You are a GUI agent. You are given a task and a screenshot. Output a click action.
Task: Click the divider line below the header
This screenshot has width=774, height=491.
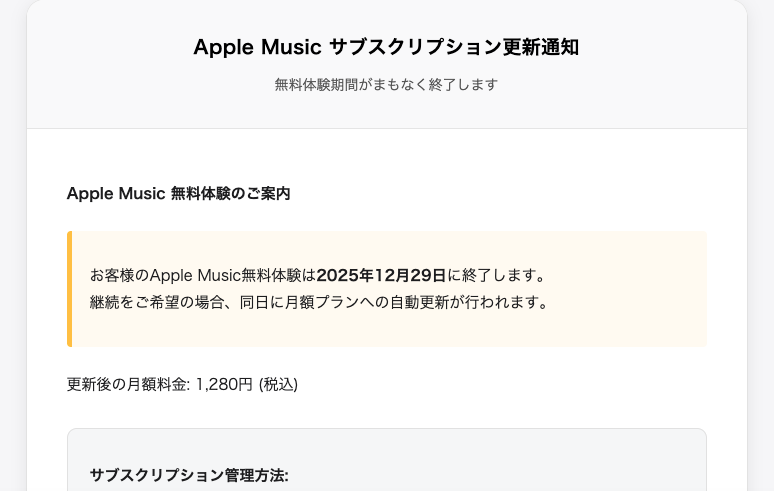[x=386, y=128]
